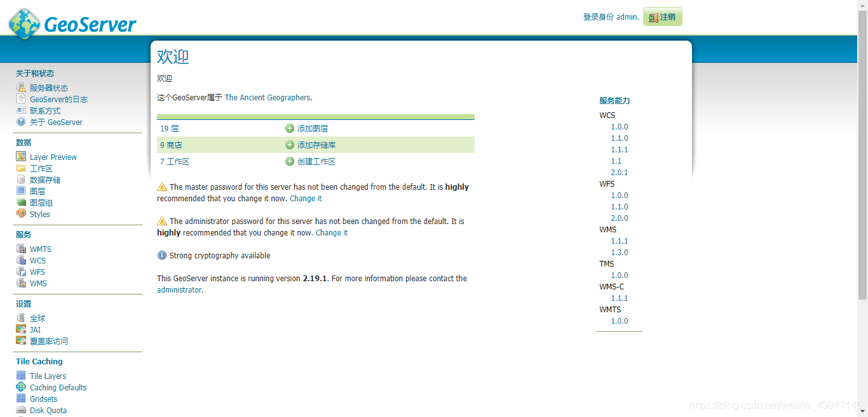Open GeoServer的日志 in the sidebar menu
Screen dimensions: 868x417
pyautogui.click(x=58, y=99)
